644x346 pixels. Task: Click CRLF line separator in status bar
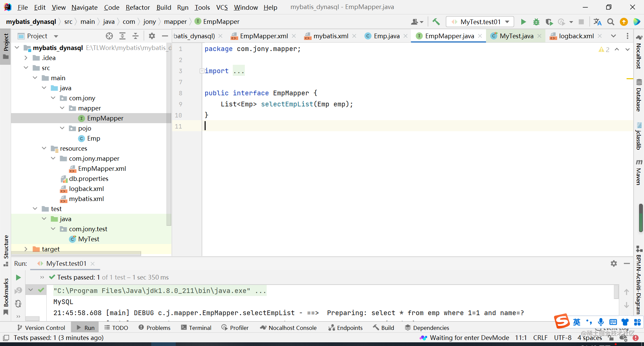[540, 338]
